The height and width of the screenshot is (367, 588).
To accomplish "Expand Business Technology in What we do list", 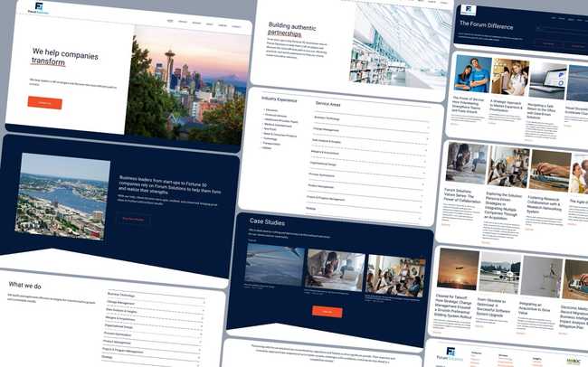I will click(x=157, y=295).
